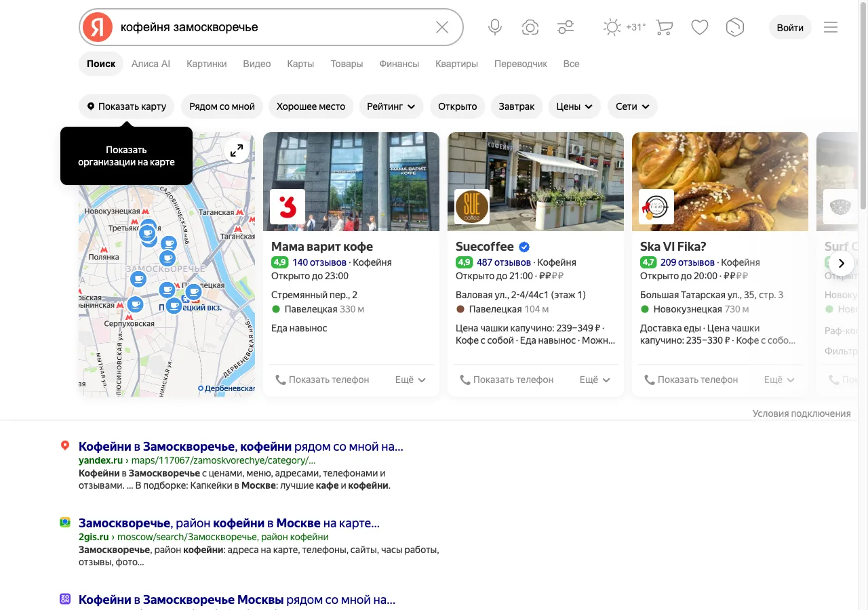The height and width of the screenshot is (610, 868).
Task: Start voice search with microphone icon
Action: click(495, 27)
